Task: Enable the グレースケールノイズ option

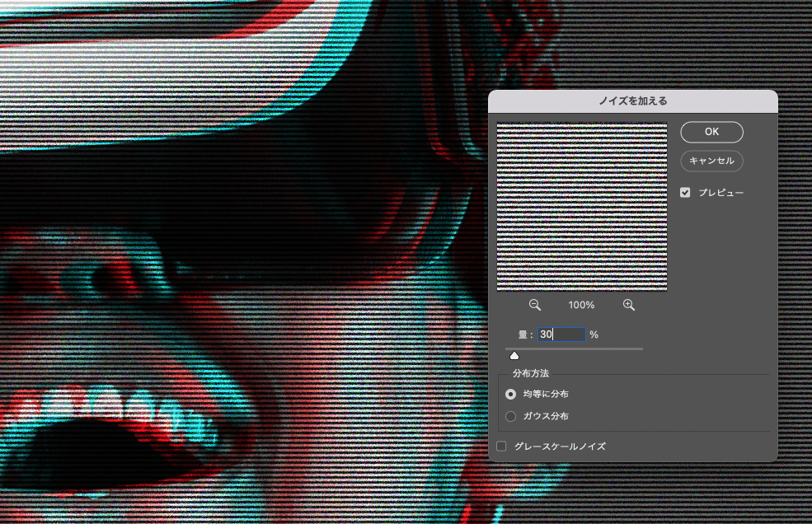Action: (501, 446)
